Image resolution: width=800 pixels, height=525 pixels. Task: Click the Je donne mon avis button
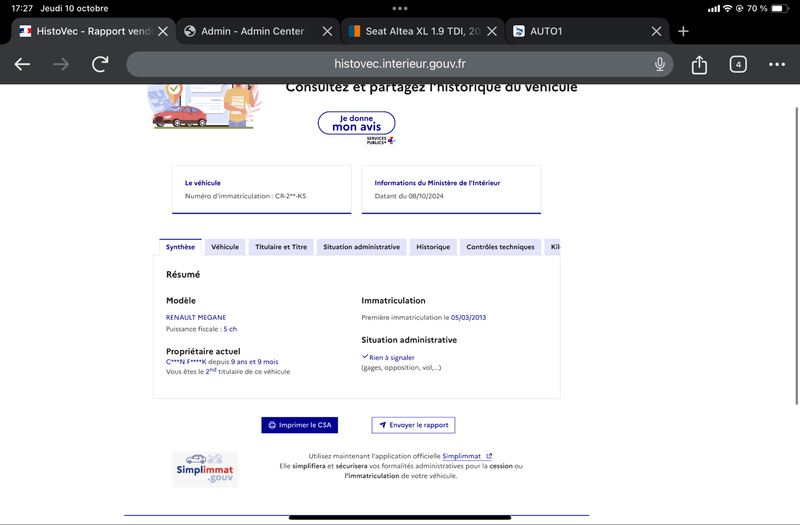pyautogui.click(x=357, y=123)
